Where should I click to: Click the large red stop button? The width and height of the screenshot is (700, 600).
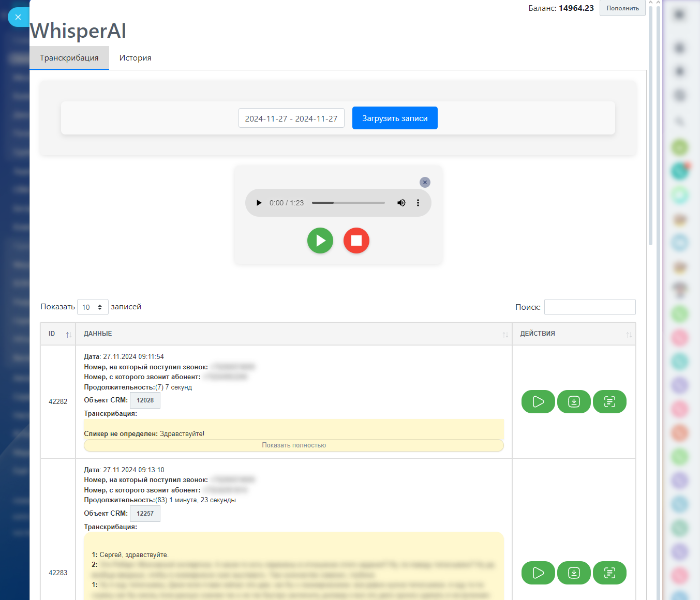pos(356,241)
